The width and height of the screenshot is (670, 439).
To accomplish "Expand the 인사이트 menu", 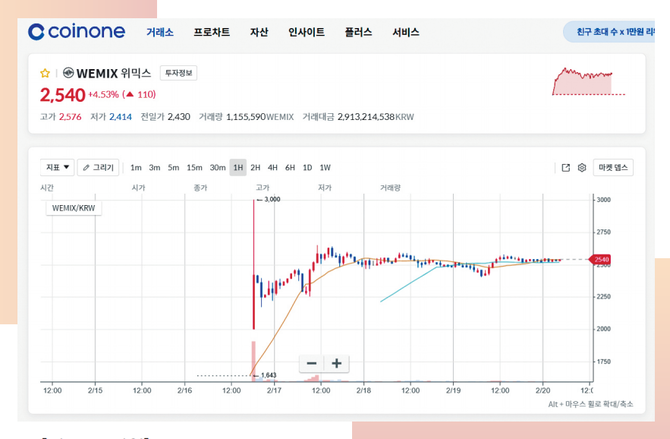I will tap(306, 32).
